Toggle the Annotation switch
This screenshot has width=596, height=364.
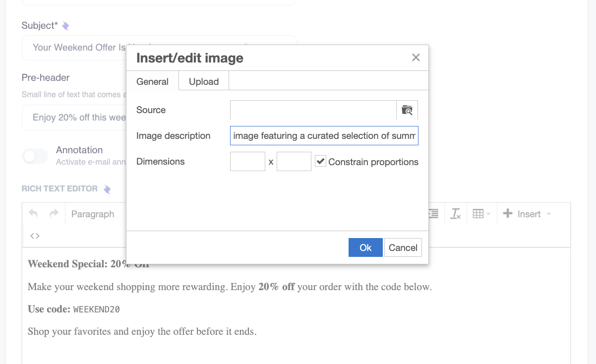point(35,156)
